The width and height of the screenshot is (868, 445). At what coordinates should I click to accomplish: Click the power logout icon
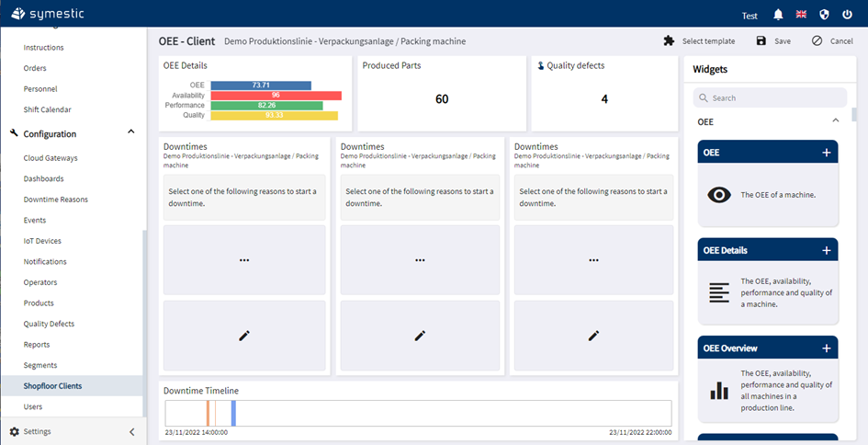tap(847, 15)
